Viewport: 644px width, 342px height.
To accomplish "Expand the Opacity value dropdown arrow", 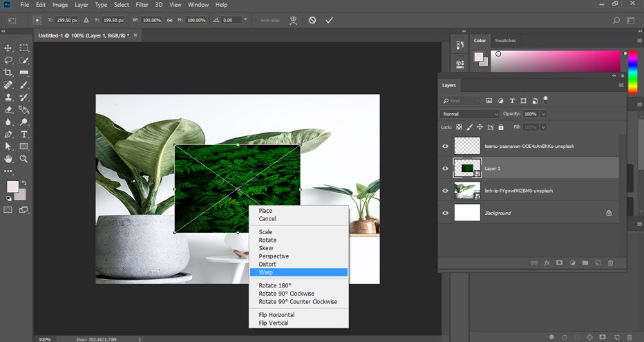I will 543,114.
